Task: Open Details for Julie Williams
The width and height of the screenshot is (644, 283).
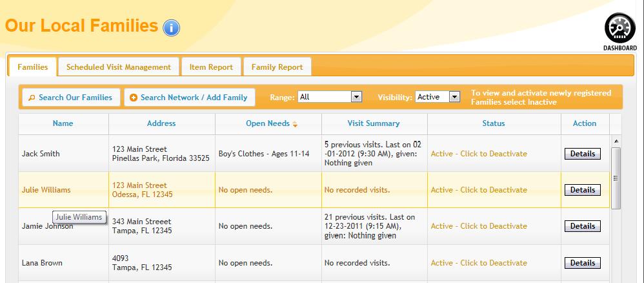Action: (x=583, y=190)
